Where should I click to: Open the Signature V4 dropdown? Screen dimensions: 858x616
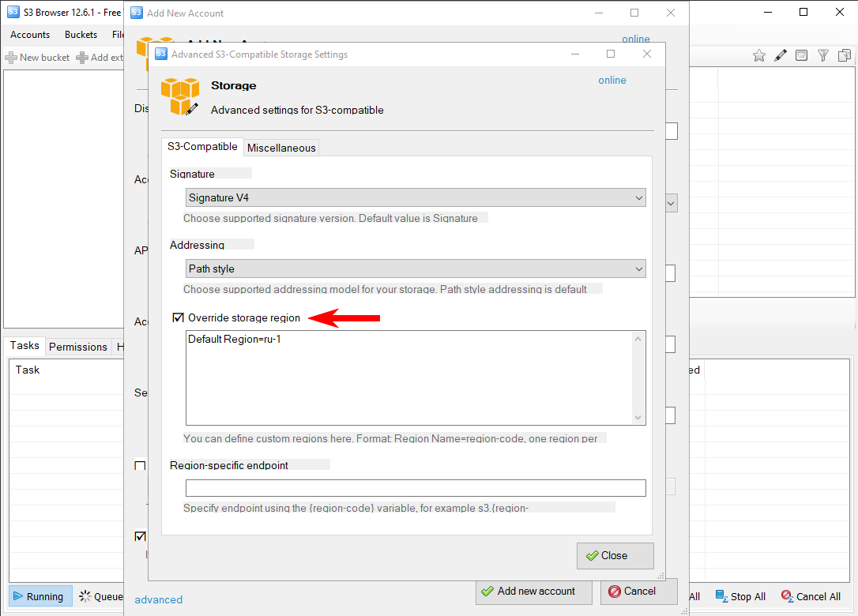(416, 197)
